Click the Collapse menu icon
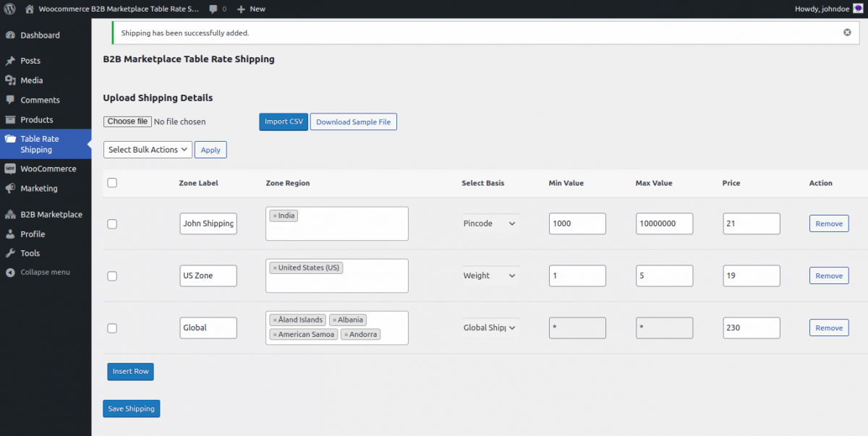868x436 pixels. 10,273
